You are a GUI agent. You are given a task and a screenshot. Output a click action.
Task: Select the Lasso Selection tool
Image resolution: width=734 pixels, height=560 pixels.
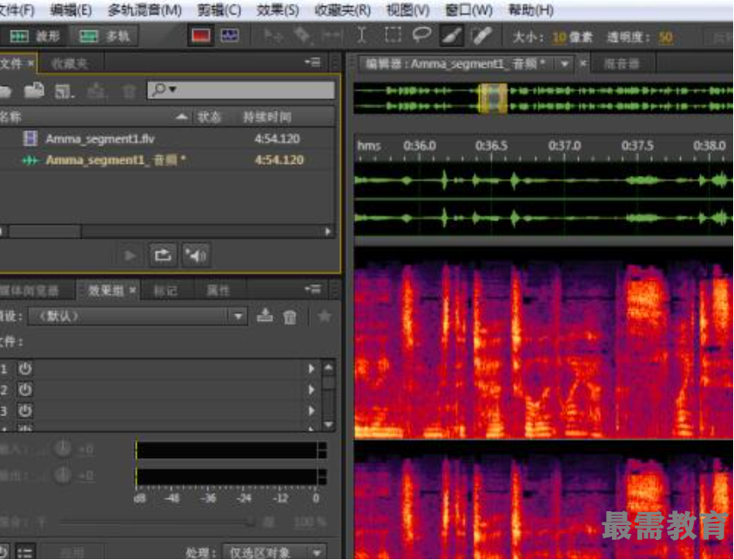pyautogui.click(x=421, y=36)
